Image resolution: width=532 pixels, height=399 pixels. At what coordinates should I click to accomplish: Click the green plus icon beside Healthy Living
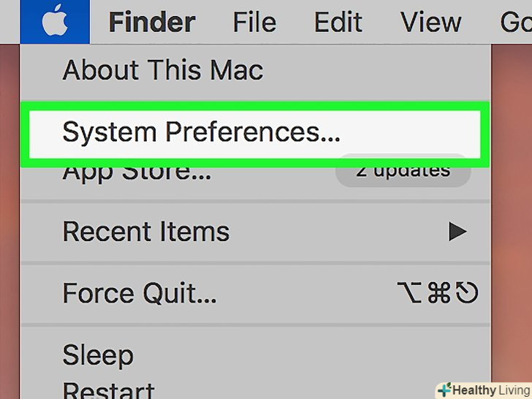click(444, 389)
